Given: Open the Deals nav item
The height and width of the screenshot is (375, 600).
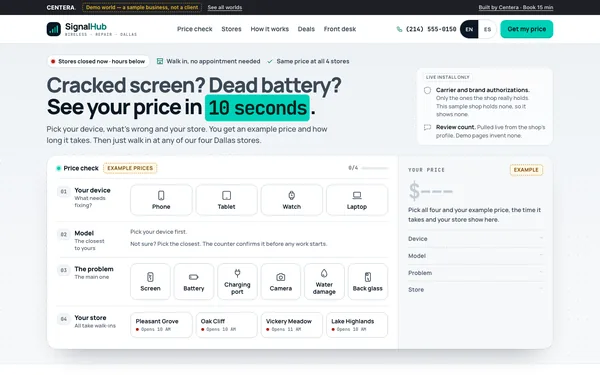Looking at the screenshot, I should (x=306, y=29).
